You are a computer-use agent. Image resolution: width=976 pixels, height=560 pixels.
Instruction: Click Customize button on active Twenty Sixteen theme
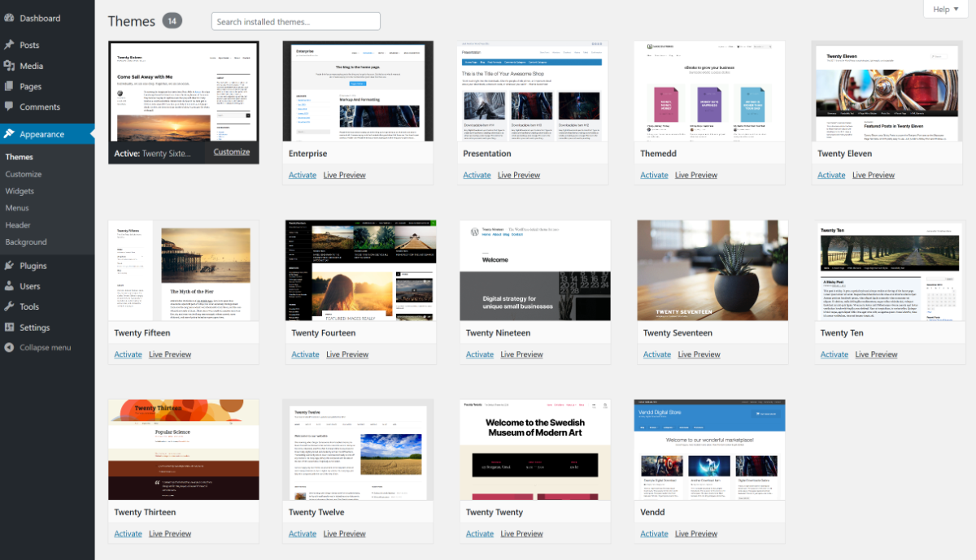tap(232, 152)
